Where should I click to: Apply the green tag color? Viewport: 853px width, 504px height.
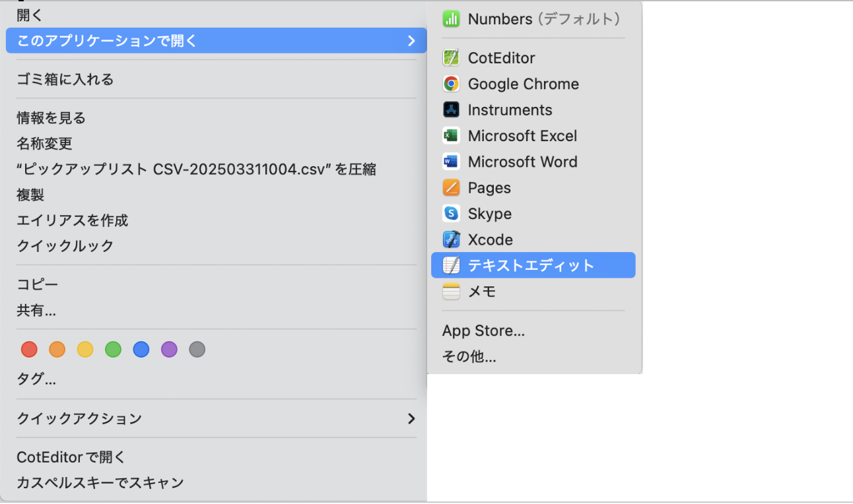point(113,350)
